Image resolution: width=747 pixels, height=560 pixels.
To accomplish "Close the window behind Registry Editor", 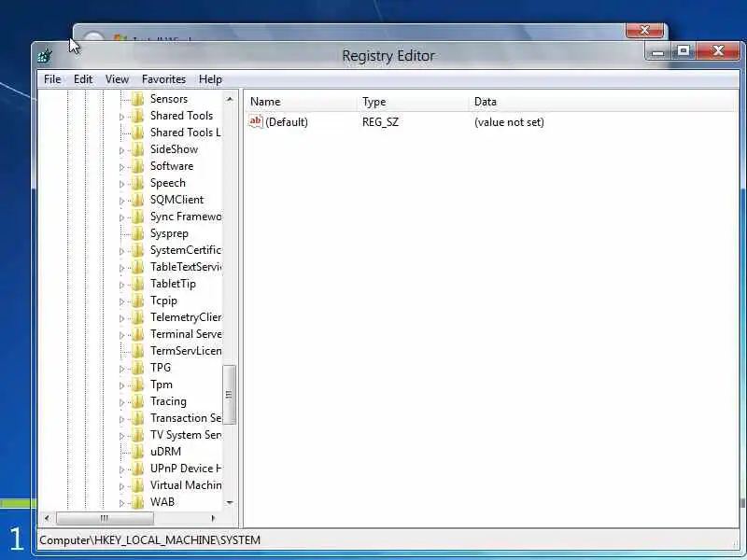I will pos(644,31).
